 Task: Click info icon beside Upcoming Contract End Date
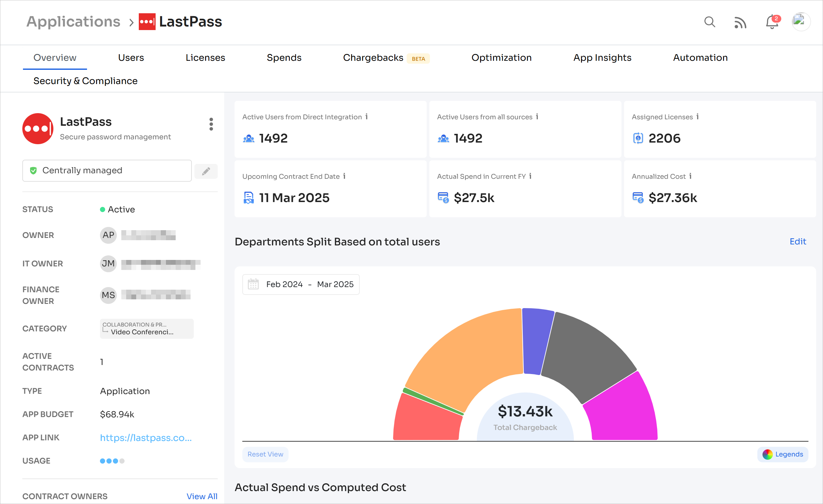(344, 176)
